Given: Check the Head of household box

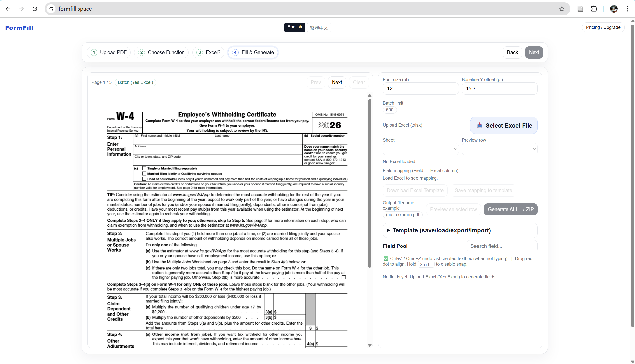Looking at the screenshot, I should pos(144,179).
